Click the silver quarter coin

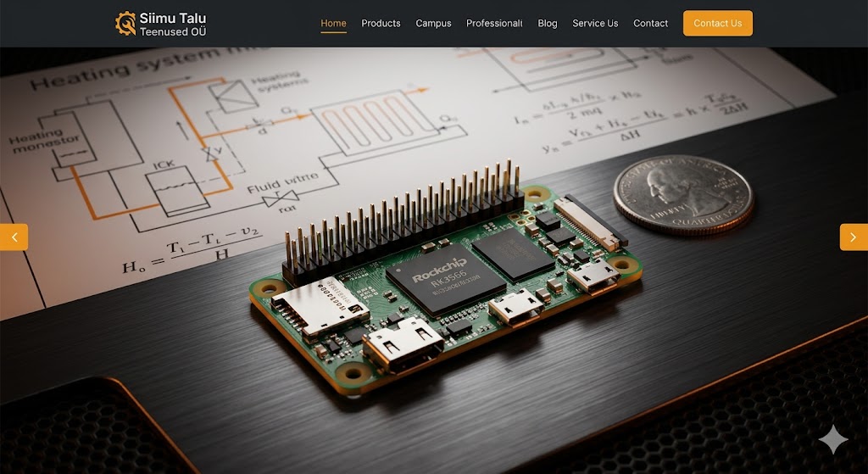coord(683,194)
